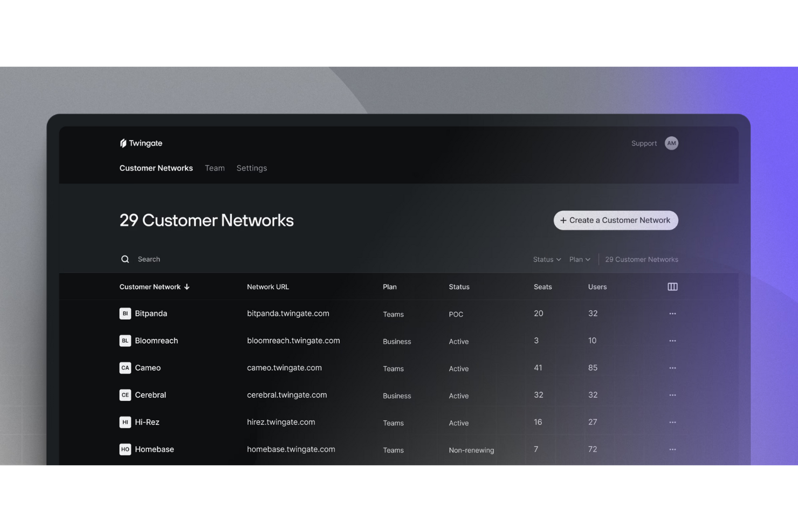
Task: Open the column customization icon
Action: tap(672, 286)
